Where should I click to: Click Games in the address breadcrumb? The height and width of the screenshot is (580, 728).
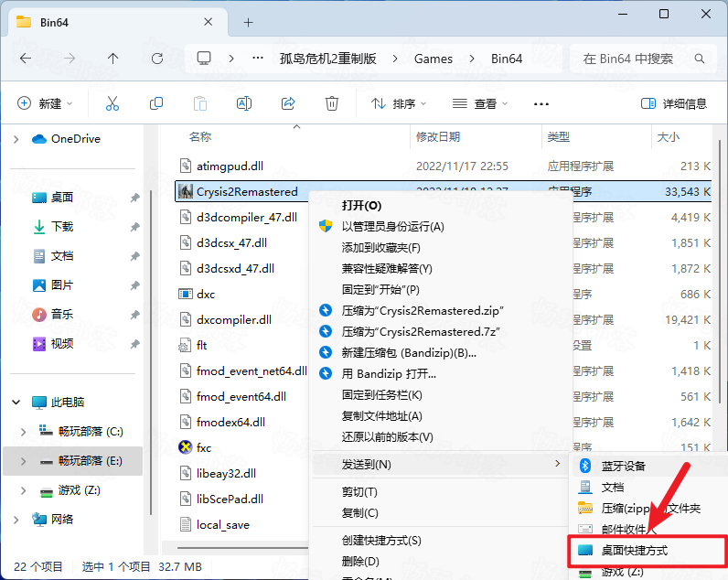[x=434, y=59]
